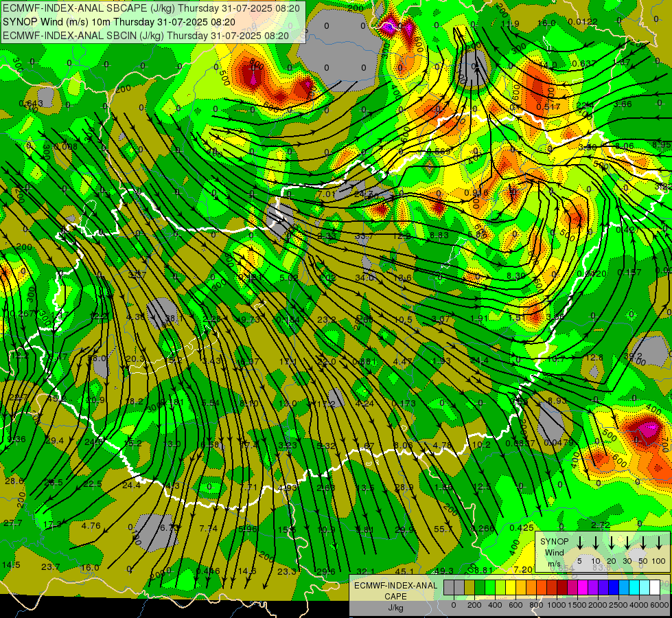672x618 pixels.
Task: Click the 56.0 value on the left side
Action: [97, 358]
